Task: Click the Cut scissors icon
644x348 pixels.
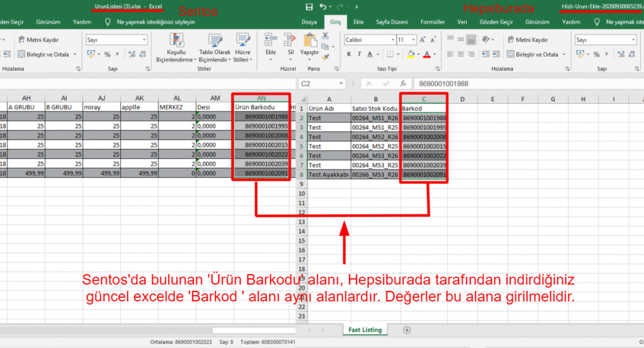Action: pos(325,35)
